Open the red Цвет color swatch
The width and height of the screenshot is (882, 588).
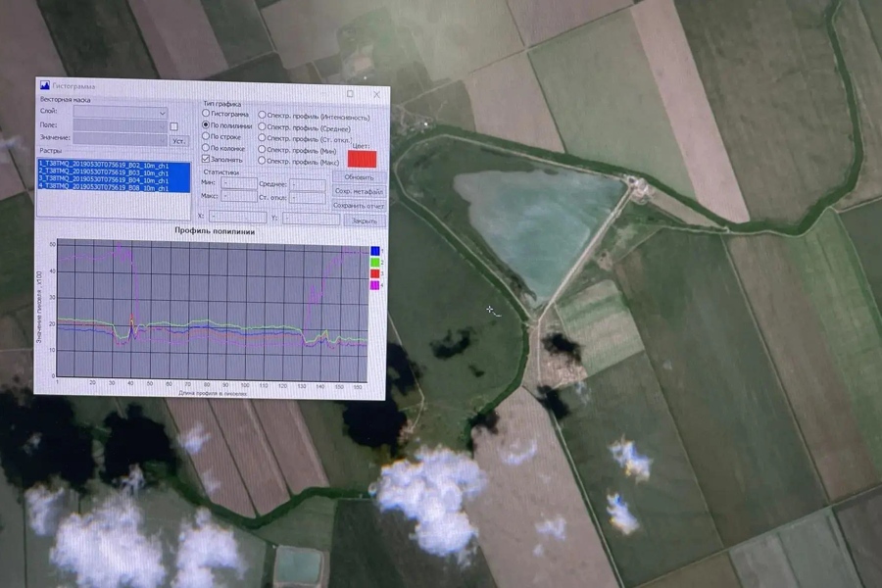pyautogui.click(x=362, y=159)
